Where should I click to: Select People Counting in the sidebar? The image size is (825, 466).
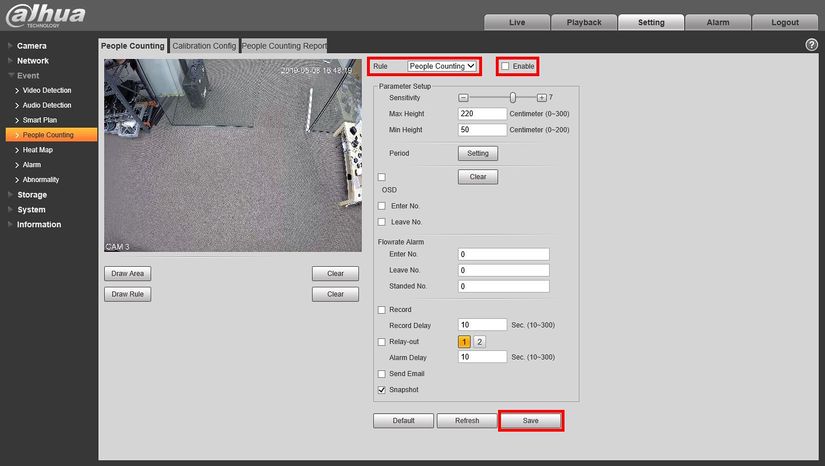pyautogui.click(x=51, y=135)
